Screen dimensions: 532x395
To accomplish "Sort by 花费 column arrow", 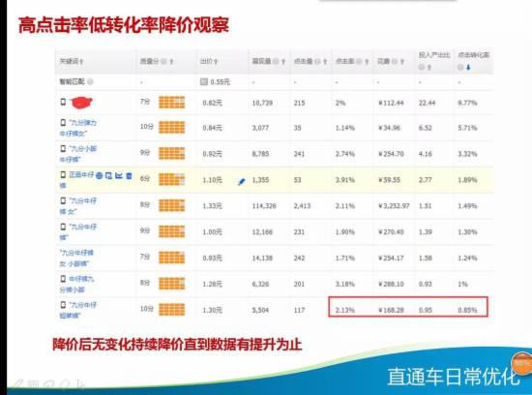I will tap(402, 61).
